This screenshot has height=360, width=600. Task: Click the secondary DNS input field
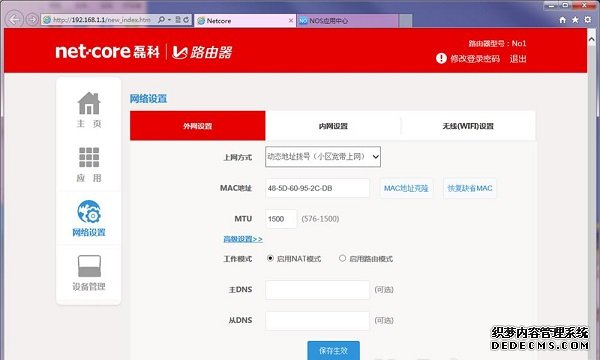318,321
